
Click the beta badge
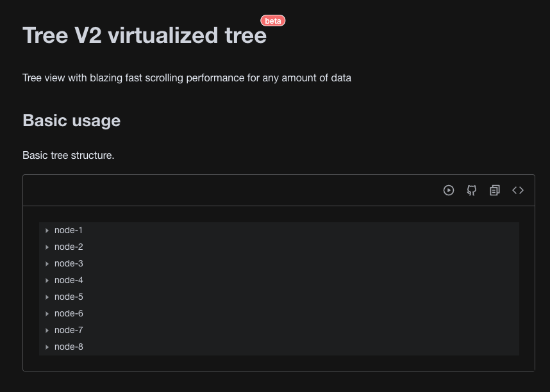coord(273,20)
